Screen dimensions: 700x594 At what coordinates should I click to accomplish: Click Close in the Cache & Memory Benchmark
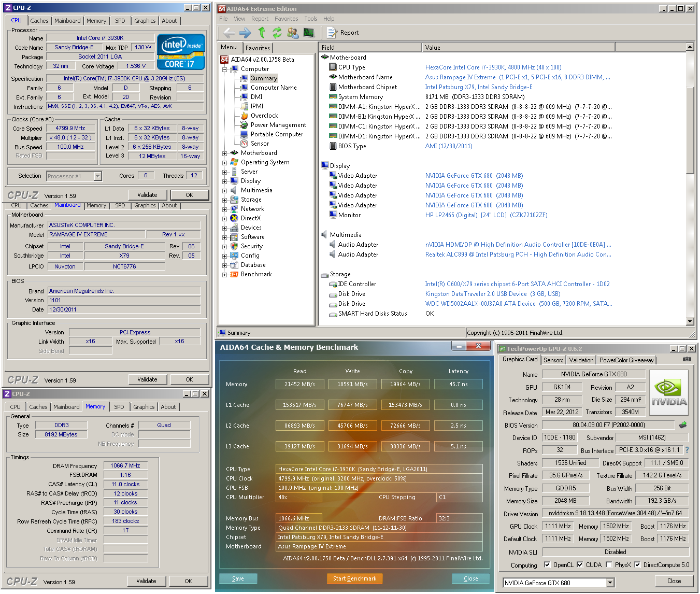pyautogui.click(x=470, y=578)
